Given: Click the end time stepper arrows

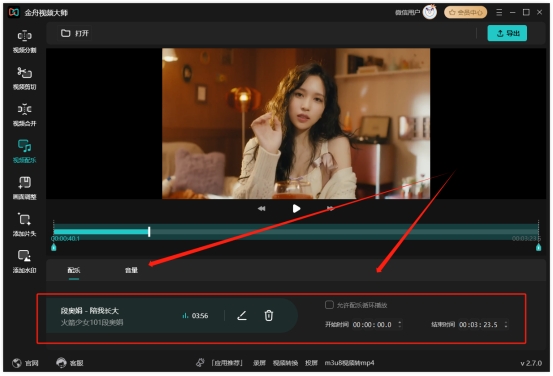Looking at the screenshot, I should (506, 324).
